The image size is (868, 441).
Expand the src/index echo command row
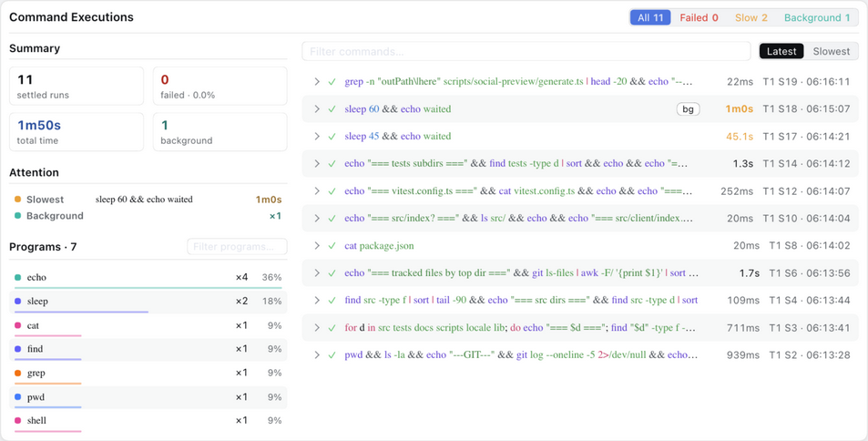(317, 219)
